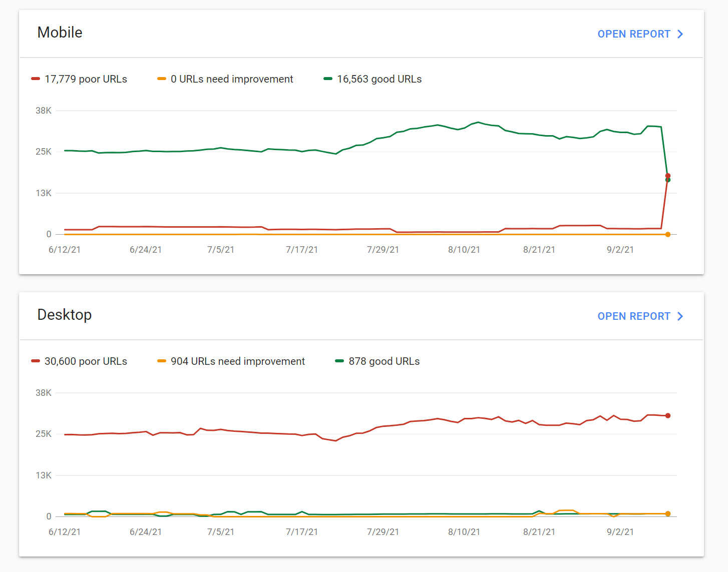The width and height of the screenshot is (728, 572).
Task: Select the '878 good URLs' text
Action: point(384,361)
